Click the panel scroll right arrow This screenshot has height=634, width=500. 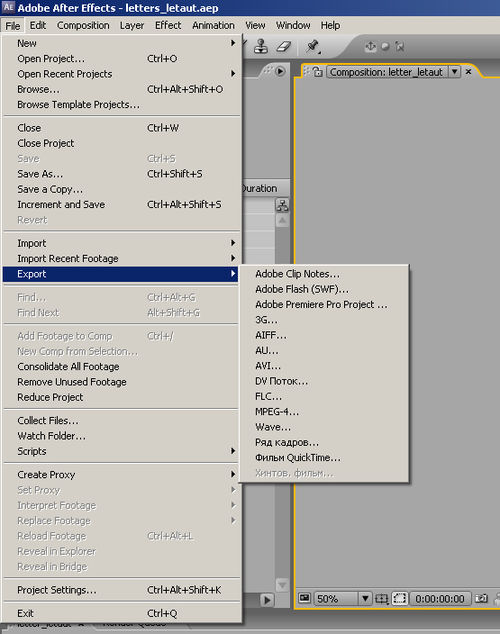coord(267,600)
